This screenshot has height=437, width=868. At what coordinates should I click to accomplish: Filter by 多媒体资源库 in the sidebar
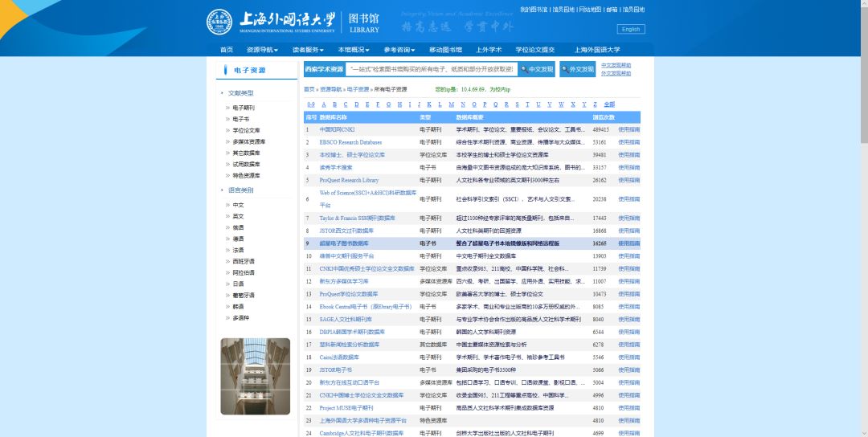click(249, 141)
